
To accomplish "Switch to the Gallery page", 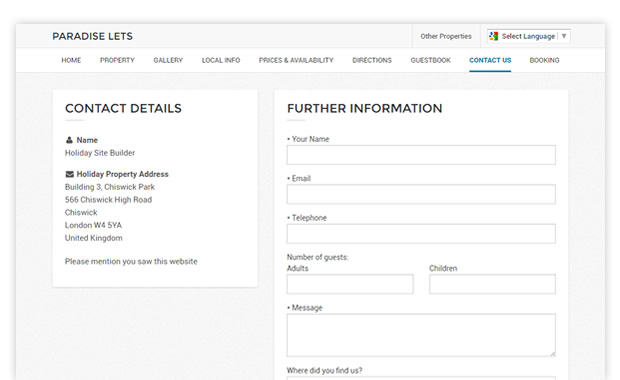I will coord(168,60).
